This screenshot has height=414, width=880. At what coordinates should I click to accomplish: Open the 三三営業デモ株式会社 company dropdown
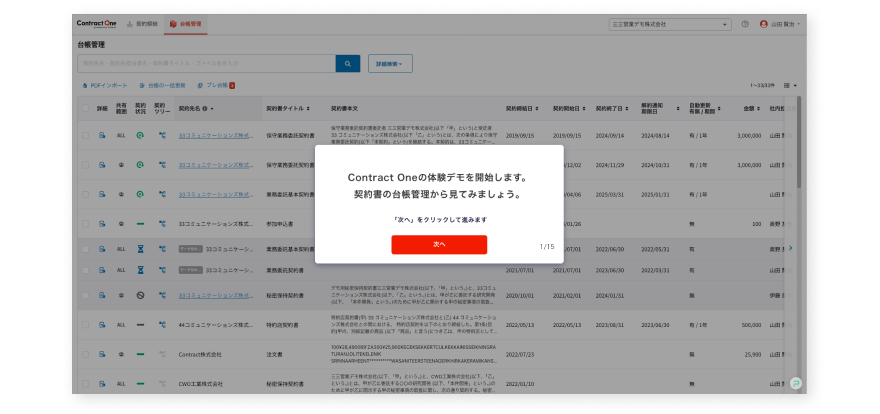670,25
